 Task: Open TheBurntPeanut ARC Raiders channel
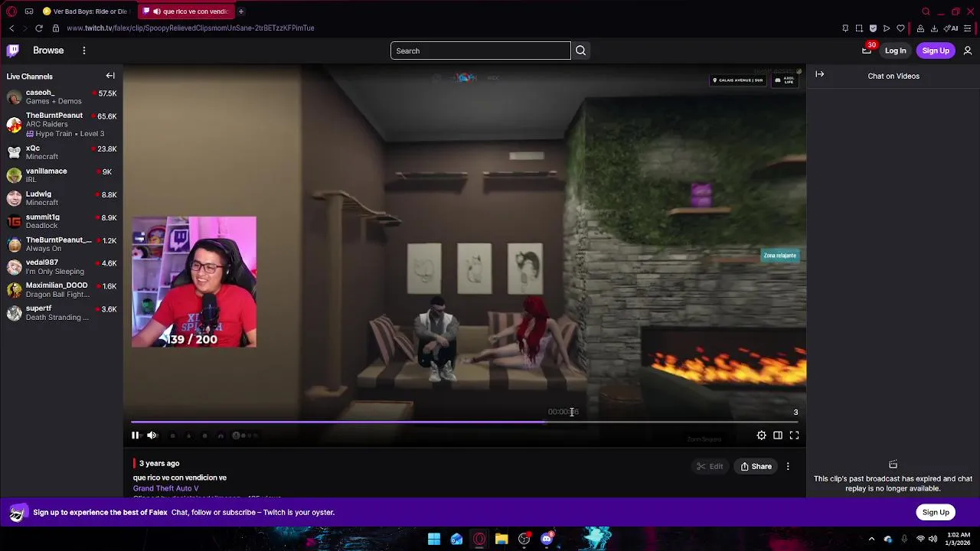(x=61, y=124)
